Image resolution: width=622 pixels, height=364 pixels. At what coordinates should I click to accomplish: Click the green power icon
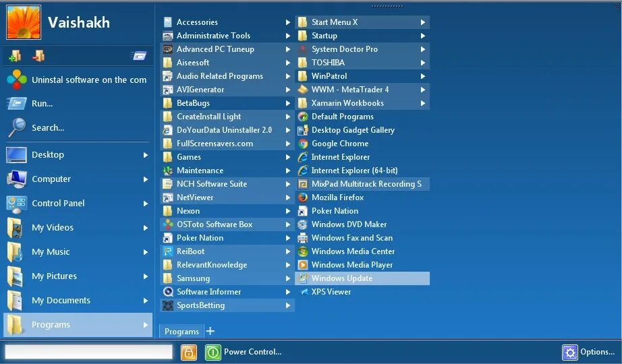[213, 352]
